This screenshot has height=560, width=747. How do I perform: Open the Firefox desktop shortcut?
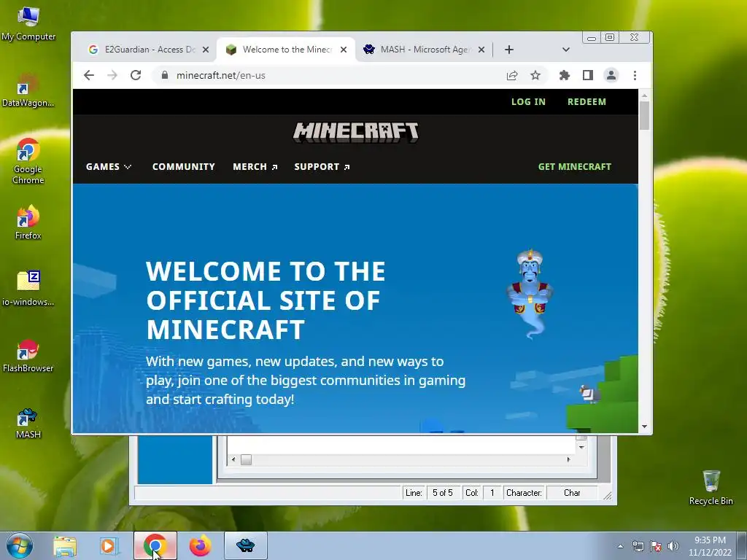point(28,222)
